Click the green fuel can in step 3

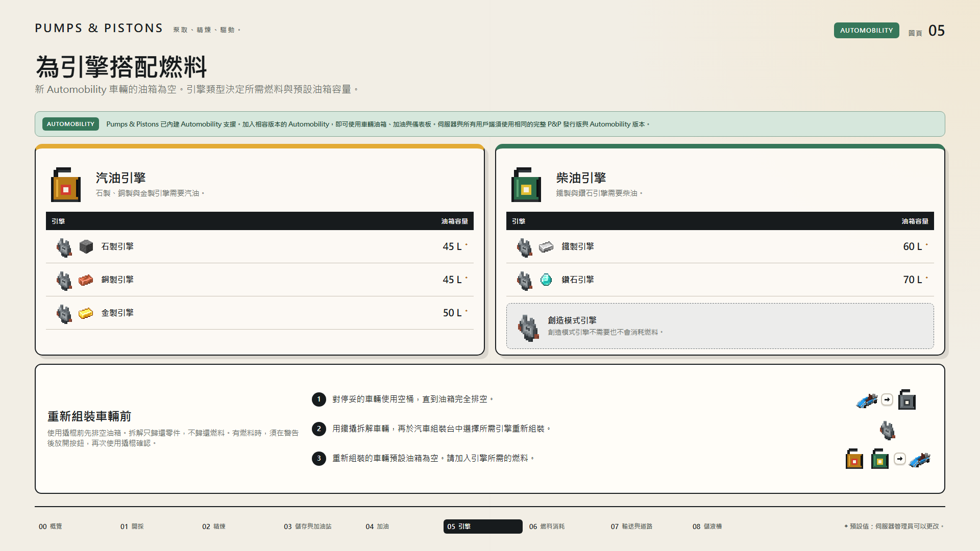tap(880, 459)
